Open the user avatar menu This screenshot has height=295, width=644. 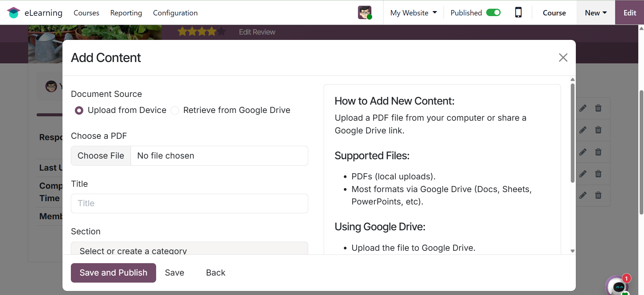pos(365,13)
